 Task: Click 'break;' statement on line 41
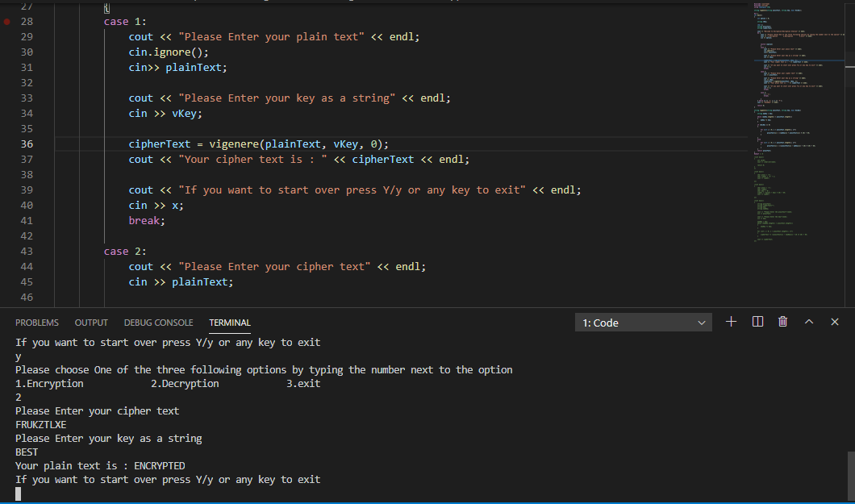pos(147,221)
